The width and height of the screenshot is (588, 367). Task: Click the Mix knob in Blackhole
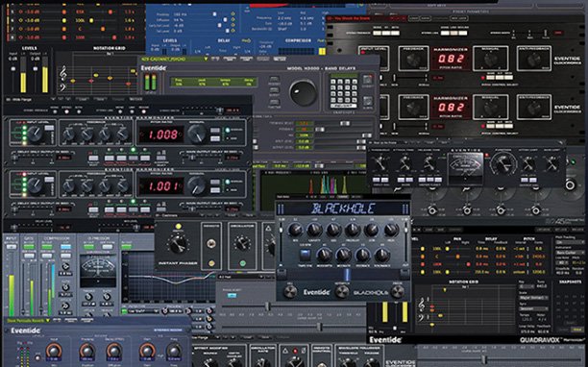click(x=295, y=230)
